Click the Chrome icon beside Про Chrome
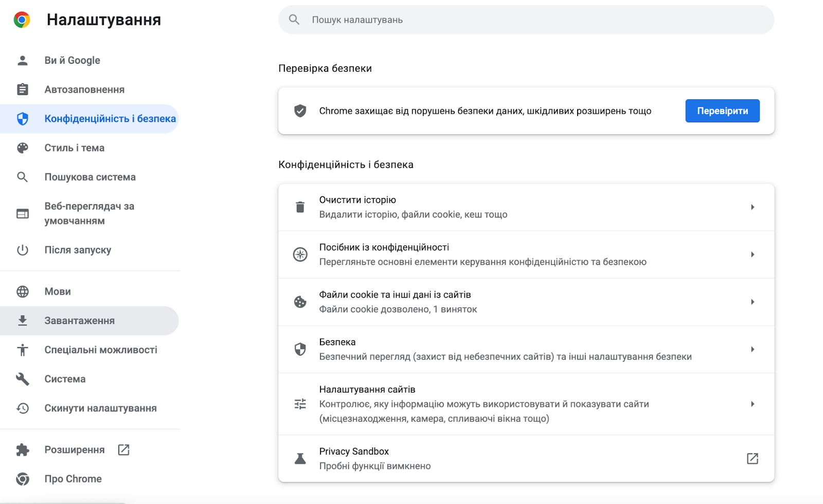 click(23, 479)
